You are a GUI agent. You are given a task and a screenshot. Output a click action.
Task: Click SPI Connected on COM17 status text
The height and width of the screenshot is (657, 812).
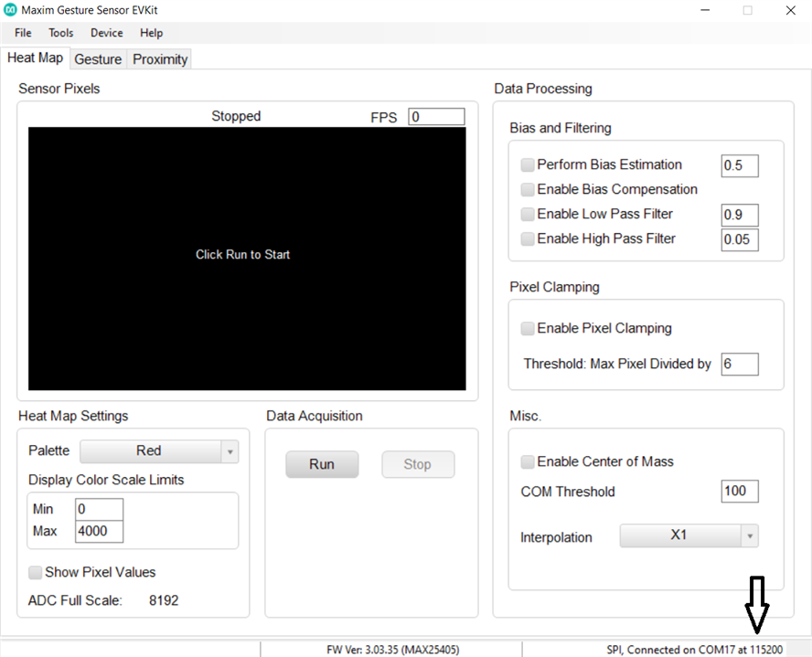coord(694,650)
